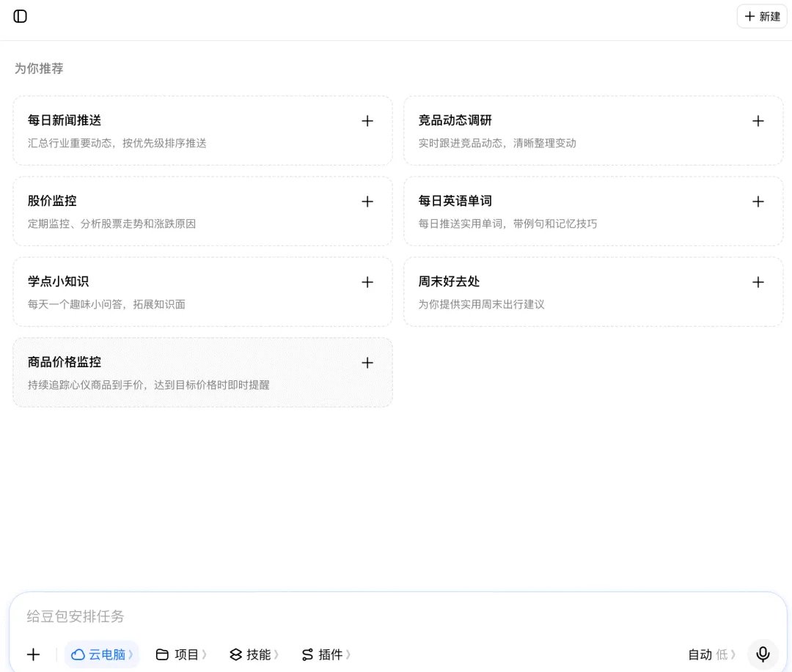
Task: Focus the 给豆包安排任务 input field
Action: (x=398, y=616)
